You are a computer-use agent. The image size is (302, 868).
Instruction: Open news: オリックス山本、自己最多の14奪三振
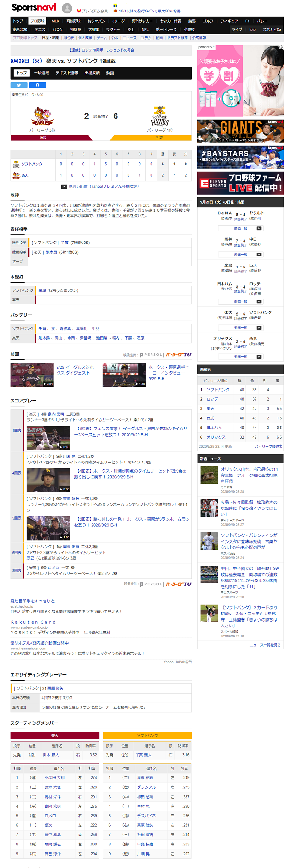pos(249,475)
